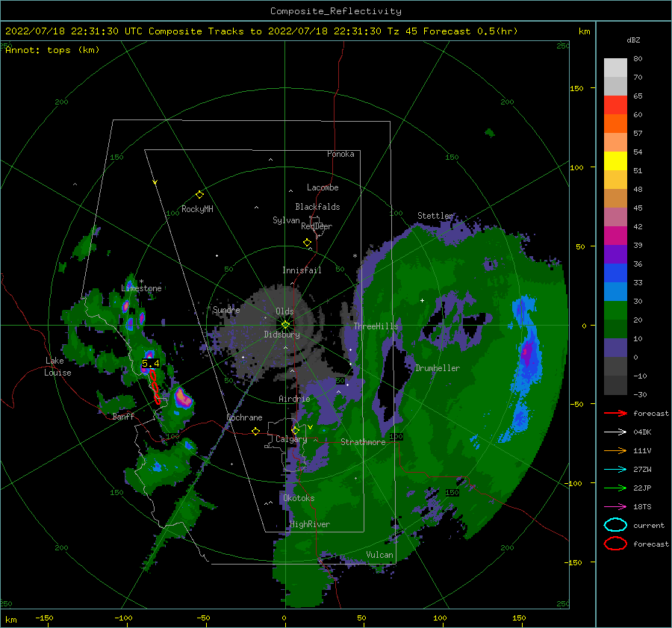Click the purple echo core east of Drumheller
The image size is (672, 628).
tap(527, 352)
